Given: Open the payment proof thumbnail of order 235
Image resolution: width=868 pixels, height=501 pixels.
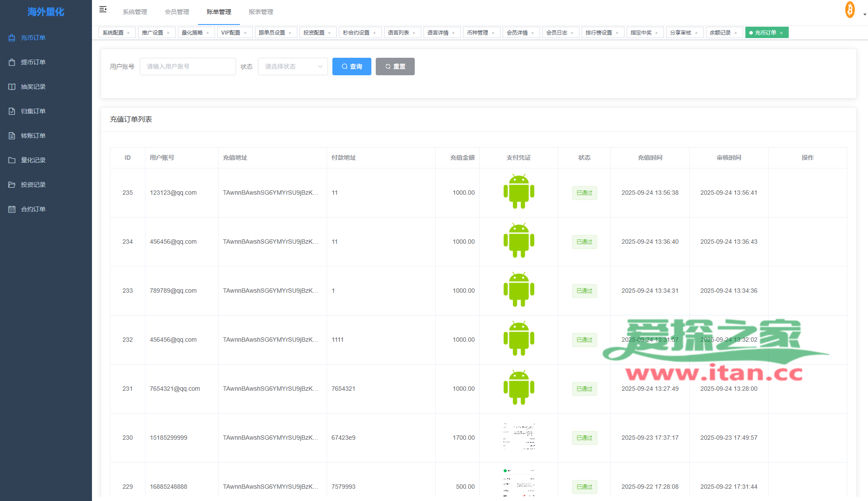Looking at the screenshot, I should click(519, 192).
